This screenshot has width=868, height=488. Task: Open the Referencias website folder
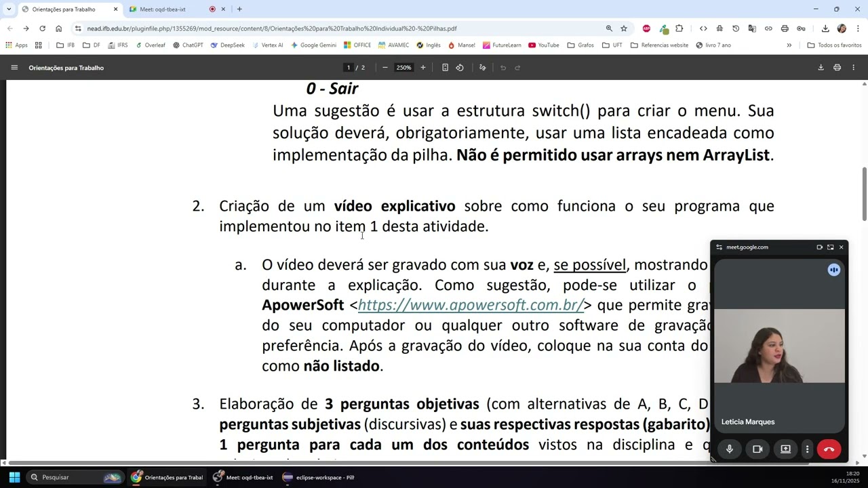tap(659, 45)
